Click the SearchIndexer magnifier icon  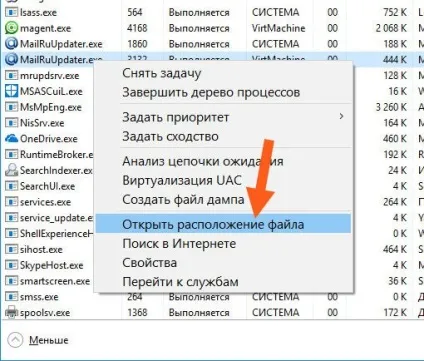pyautogui.click(x=11, y=170)
